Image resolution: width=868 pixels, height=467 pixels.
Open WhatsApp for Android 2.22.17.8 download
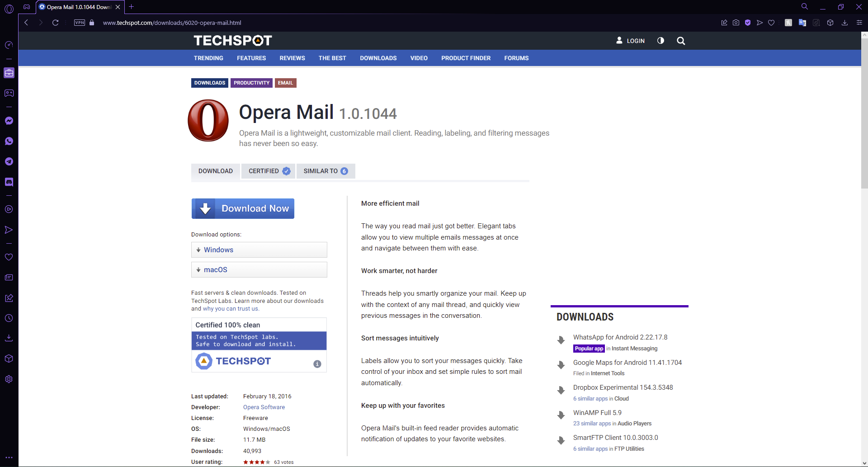[620, 337]
